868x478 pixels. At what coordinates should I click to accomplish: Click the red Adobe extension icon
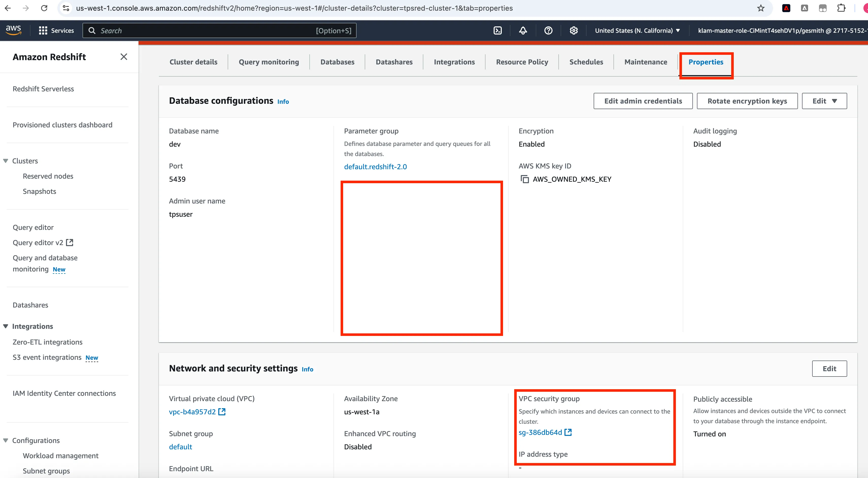pos(786,8)
